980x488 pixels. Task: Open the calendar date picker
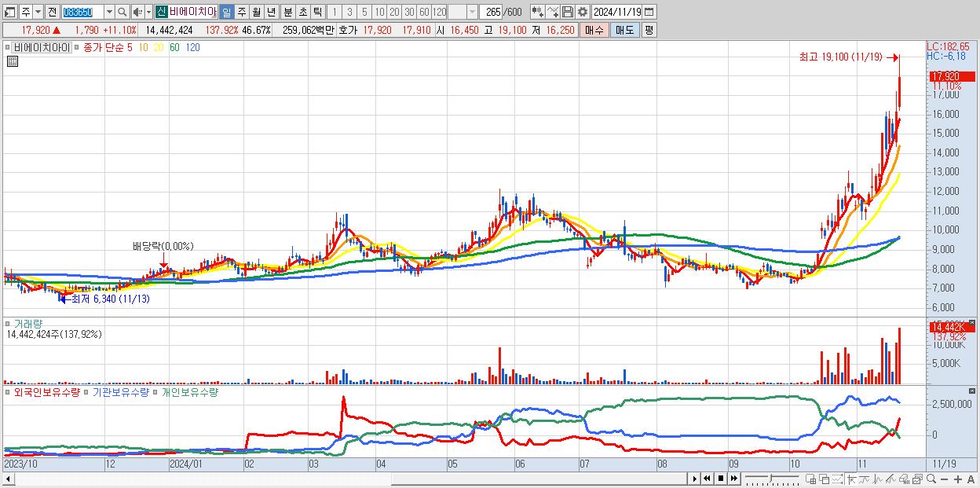pyautogui.click(x=650, y=12)
